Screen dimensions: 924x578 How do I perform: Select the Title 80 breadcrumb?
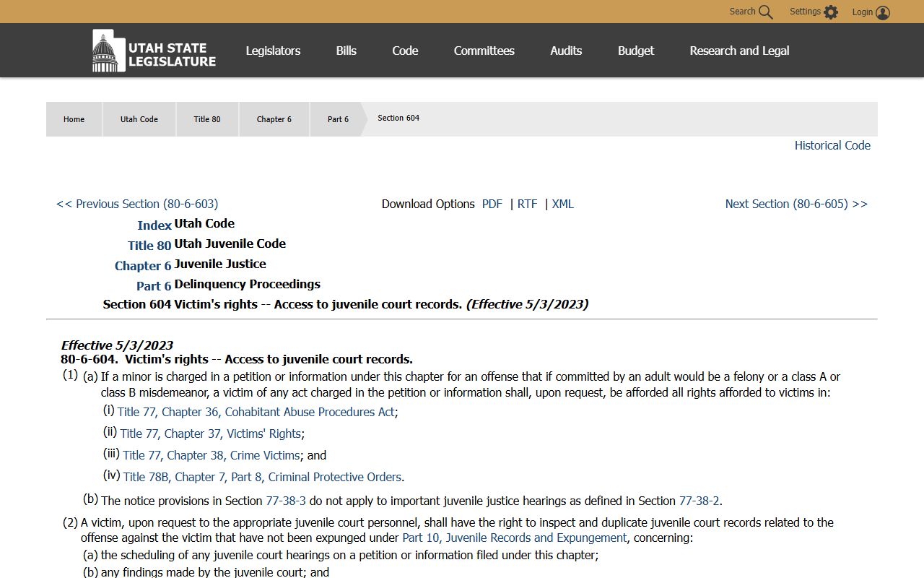207,119
